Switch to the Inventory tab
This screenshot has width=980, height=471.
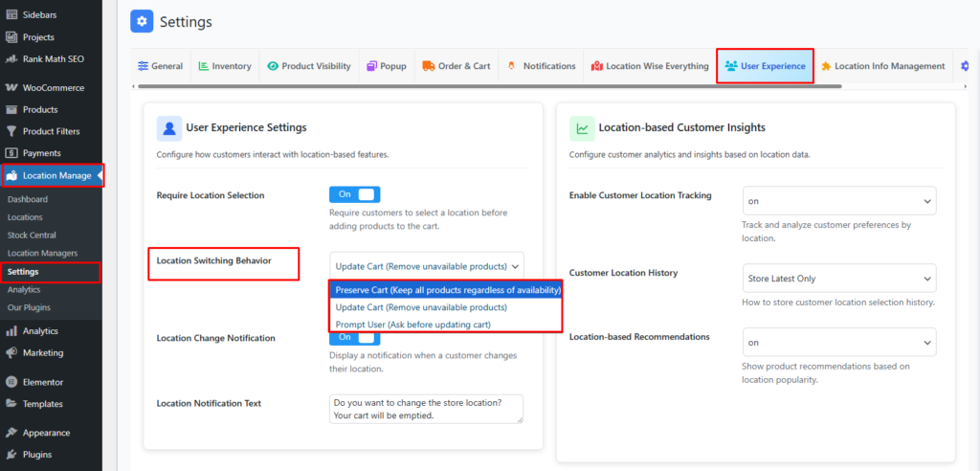coord(225,66)
